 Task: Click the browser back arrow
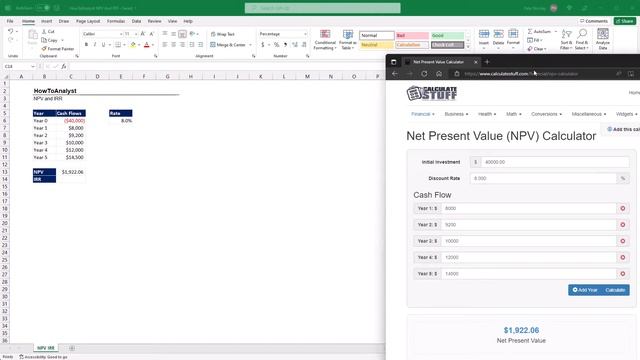click(395, 74)
